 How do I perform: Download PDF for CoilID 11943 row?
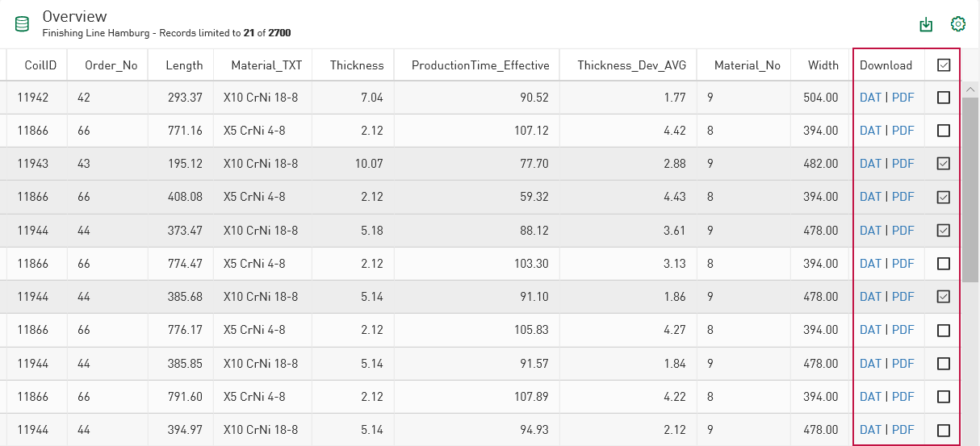pos(903,164)
